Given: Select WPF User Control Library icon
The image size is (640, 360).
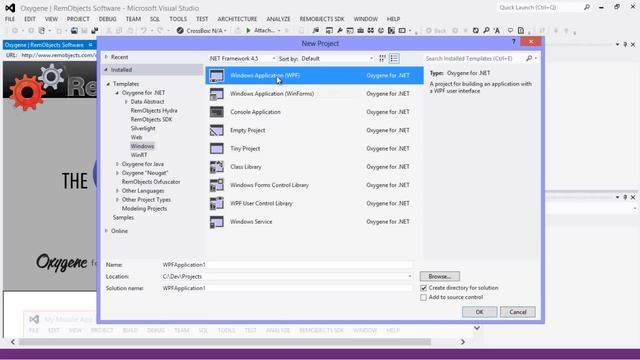Looking at the screenshot, I should click(217, 203).
